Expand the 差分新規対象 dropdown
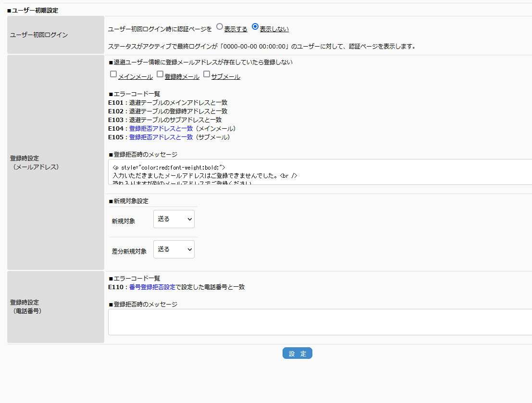 click(x=174, y=249)
